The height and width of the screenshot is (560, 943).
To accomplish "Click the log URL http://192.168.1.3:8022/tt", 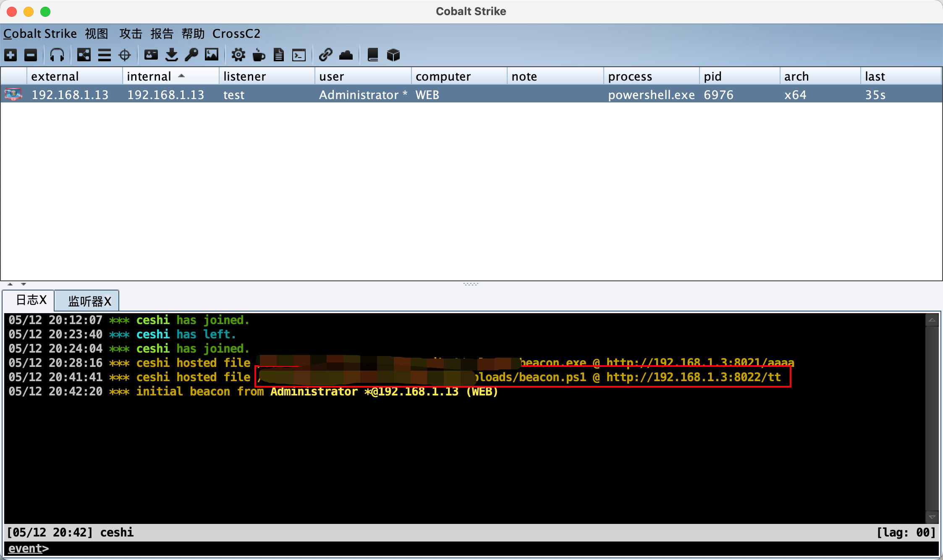I will (x=694, y=377).
